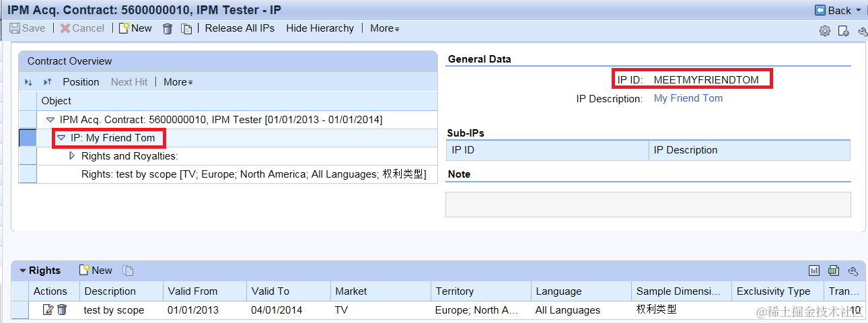Sort by the Valid From column header
Image resolution: width=868 pixels, height=323 pixels.
[x=205, y=291]
